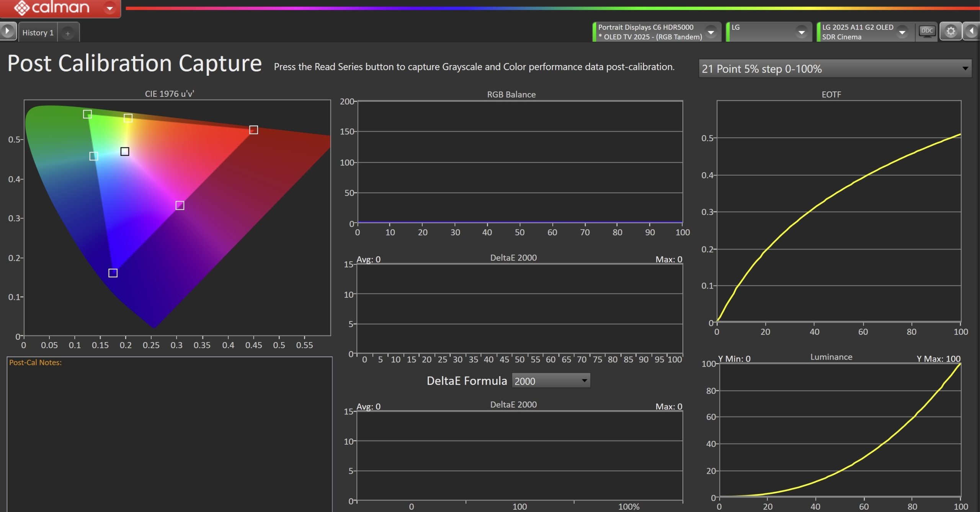
Task: Expand the LG source dropdown
Action: tap(801, 32)
